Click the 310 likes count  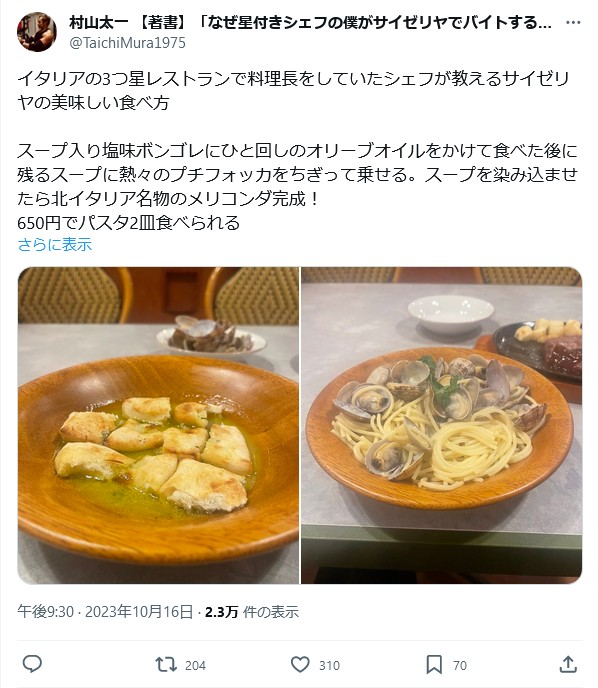pos(329,666)
